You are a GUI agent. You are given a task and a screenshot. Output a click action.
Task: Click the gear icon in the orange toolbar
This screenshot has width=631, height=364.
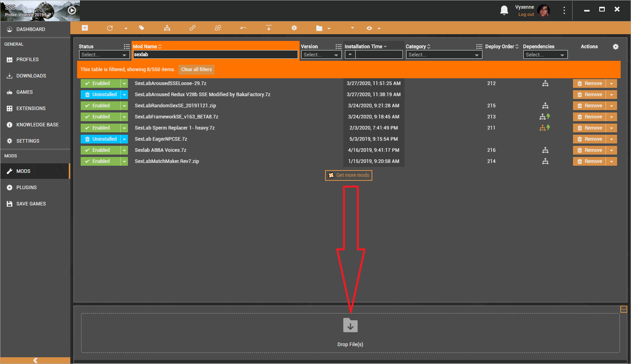[294, 28]
